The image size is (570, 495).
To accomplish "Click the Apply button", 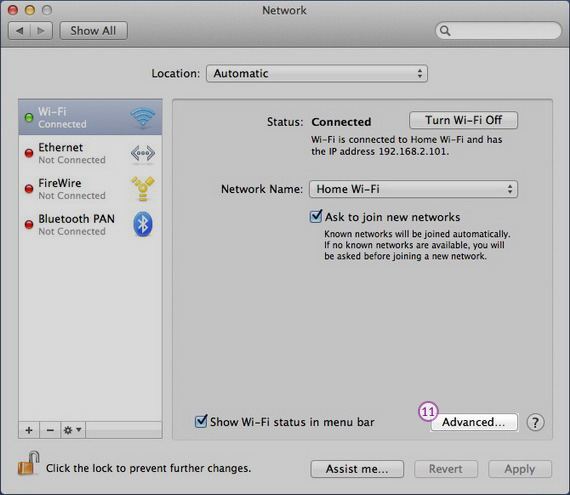I will coord(520,469).
